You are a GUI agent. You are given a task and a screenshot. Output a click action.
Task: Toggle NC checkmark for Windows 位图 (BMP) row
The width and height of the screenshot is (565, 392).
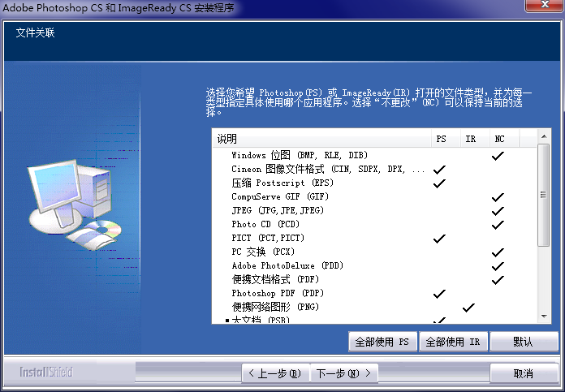pos(498,156)
